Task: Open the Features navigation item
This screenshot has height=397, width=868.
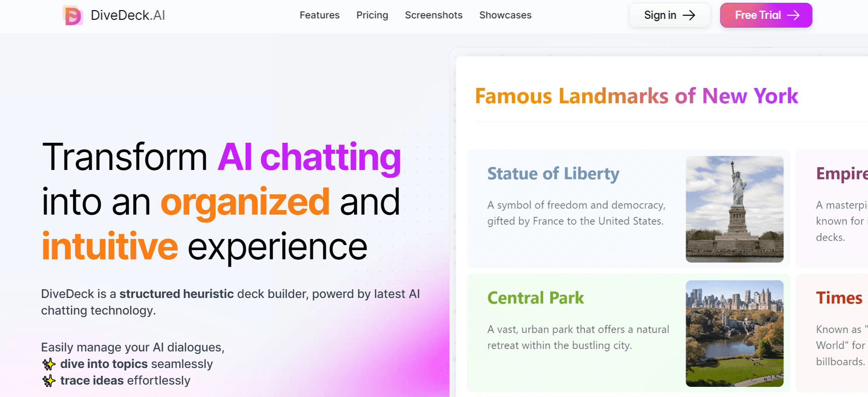Action: [319, 15]
